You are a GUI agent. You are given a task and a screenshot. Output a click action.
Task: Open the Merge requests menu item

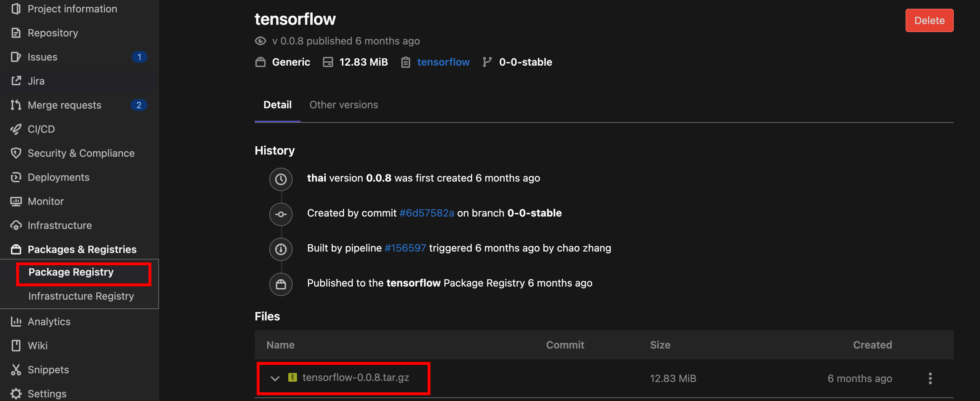click(64, 105)
